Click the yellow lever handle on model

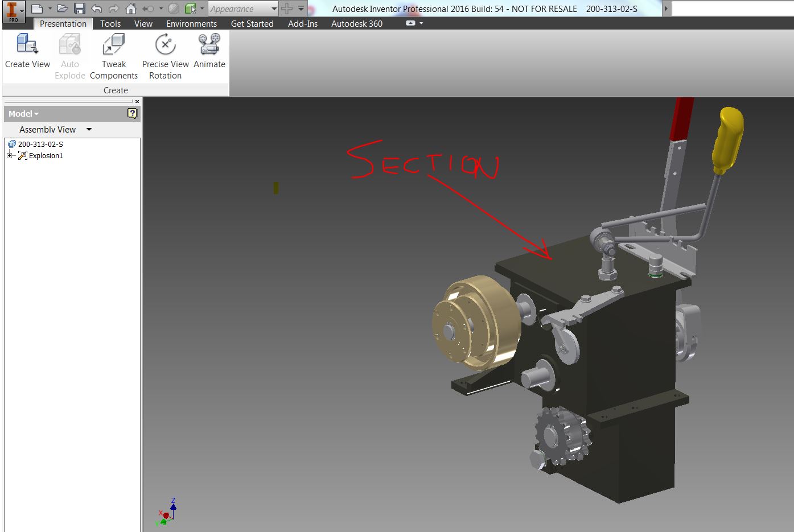pyautogui.click(x=728, y=139)
